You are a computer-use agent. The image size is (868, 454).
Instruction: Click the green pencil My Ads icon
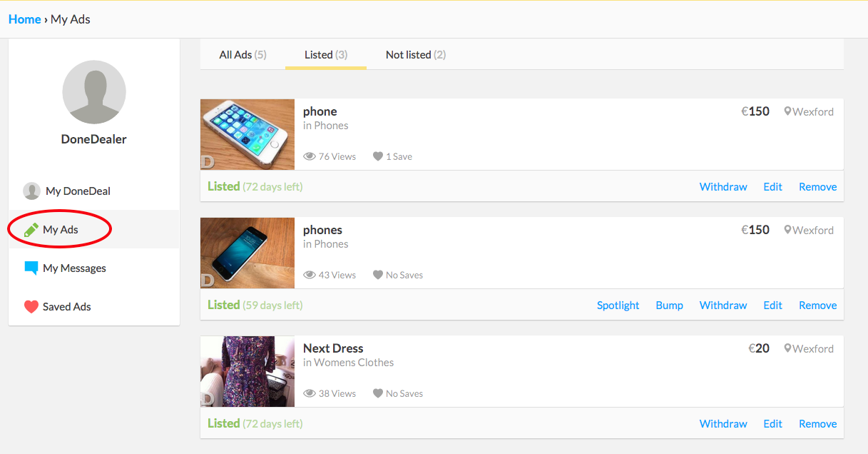click(x=31, y=230)
